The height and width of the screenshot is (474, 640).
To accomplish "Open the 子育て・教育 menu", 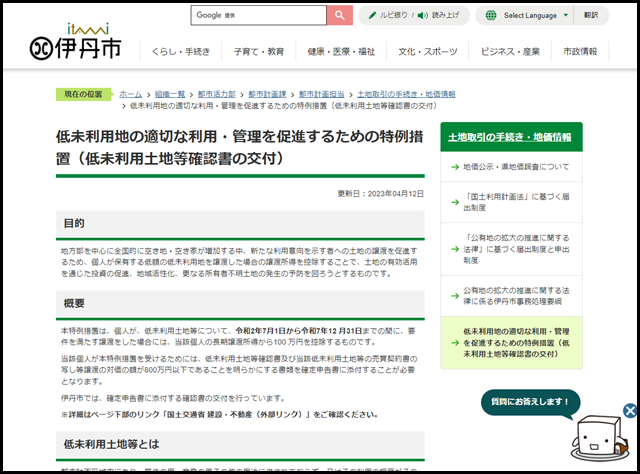I will pos(259,51).
